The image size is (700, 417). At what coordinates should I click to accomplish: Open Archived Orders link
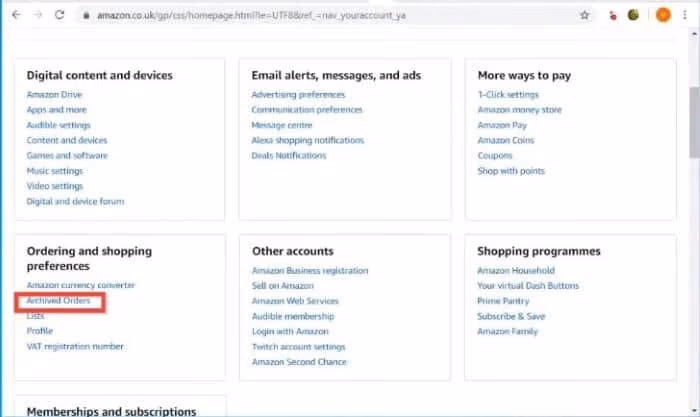58,300
